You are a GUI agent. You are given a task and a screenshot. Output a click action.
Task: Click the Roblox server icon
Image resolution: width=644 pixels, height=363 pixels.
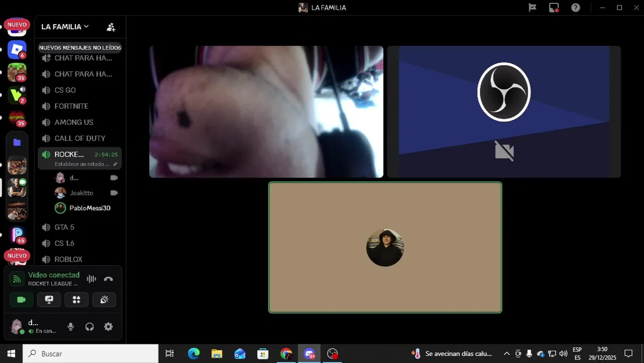17,49
